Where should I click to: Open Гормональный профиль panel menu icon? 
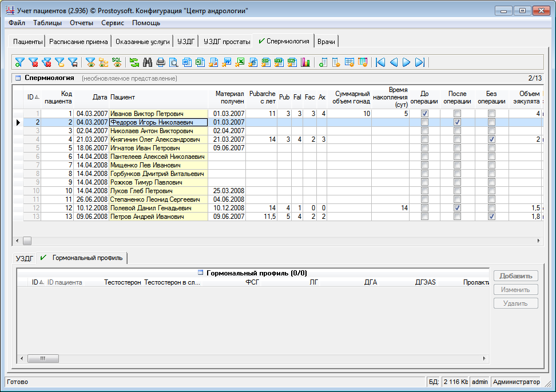click(x=200, y=273)
